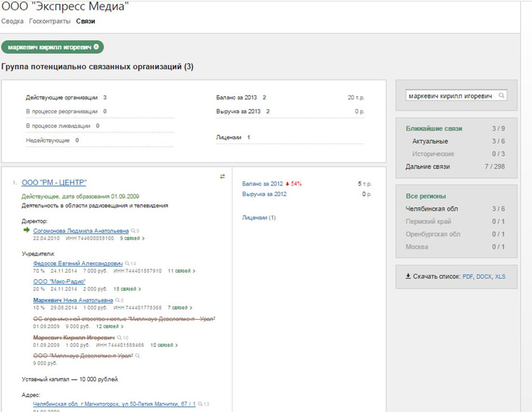This screenshot has height=412, width=532.
Task: Download the list as PDF
Action: click(x=468, y=276)
